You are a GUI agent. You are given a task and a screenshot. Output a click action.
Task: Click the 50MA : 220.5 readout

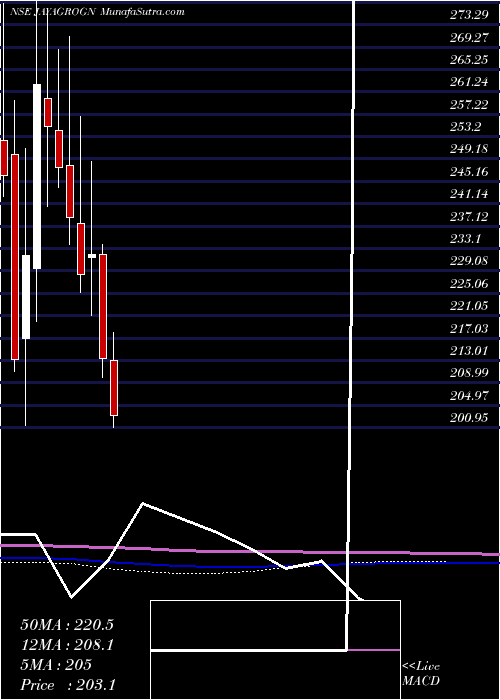coord(67,625)
